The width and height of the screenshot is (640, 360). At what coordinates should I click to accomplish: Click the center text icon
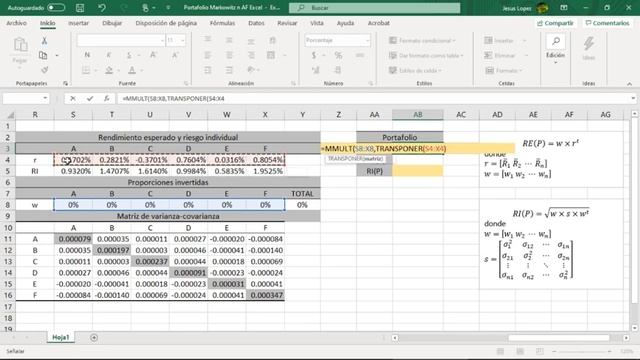pos(229,55)
